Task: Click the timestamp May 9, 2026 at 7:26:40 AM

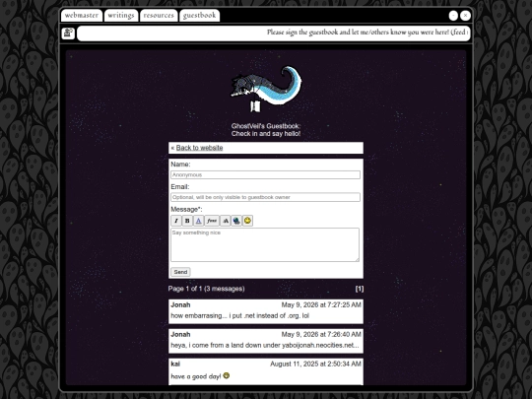Action: [x=321, y=335]
